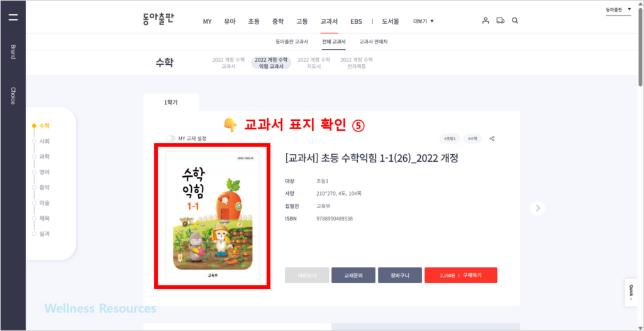The height and width of the screenshot is (331, 644).
Task: Open the delivery truck icon
Action: coord(500,21)
